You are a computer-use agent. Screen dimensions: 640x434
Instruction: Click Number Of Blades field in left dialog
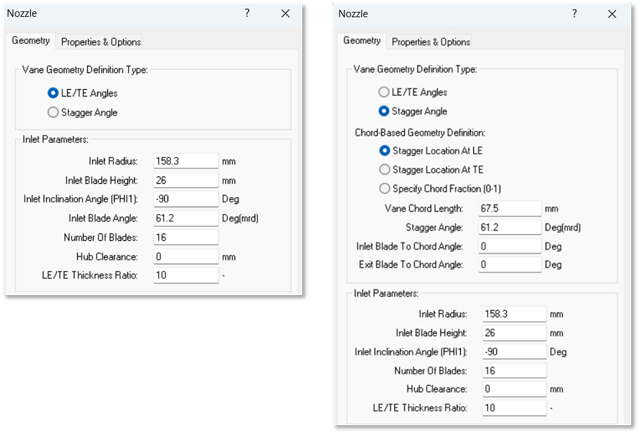(185, 236)
